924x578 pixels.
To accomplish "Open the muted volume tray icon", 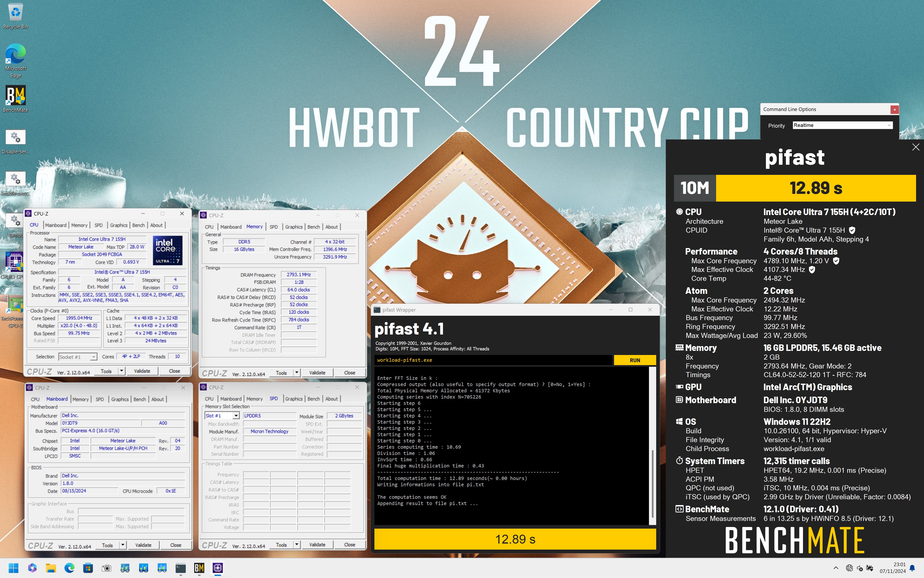I will tap(860, 568).
